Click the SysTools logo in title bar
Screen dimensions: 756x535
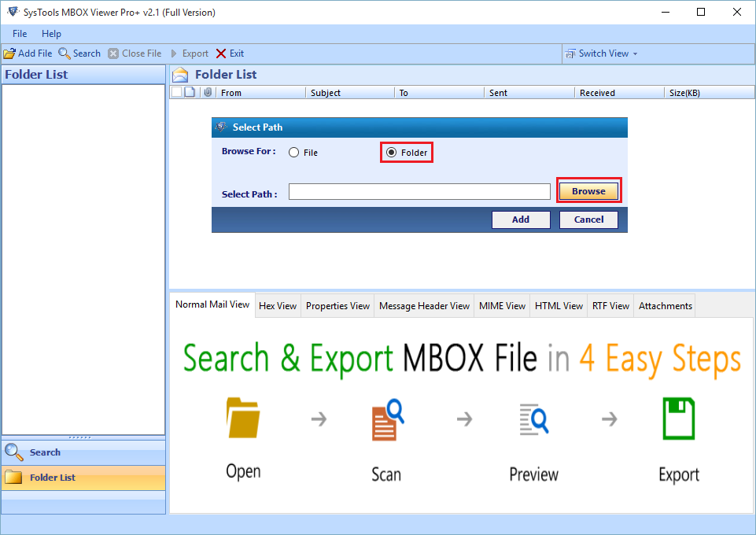(13, 12)
